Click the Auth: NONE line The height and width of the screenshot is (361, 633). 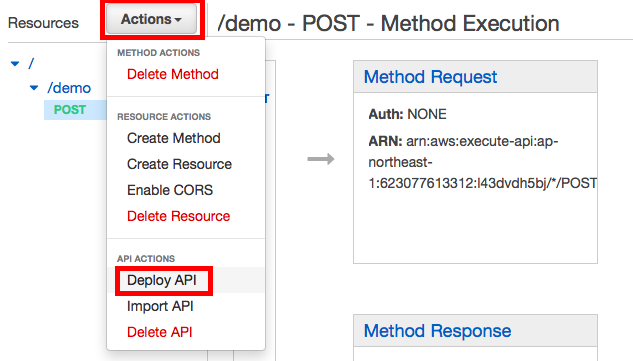[x=407, y=114]
